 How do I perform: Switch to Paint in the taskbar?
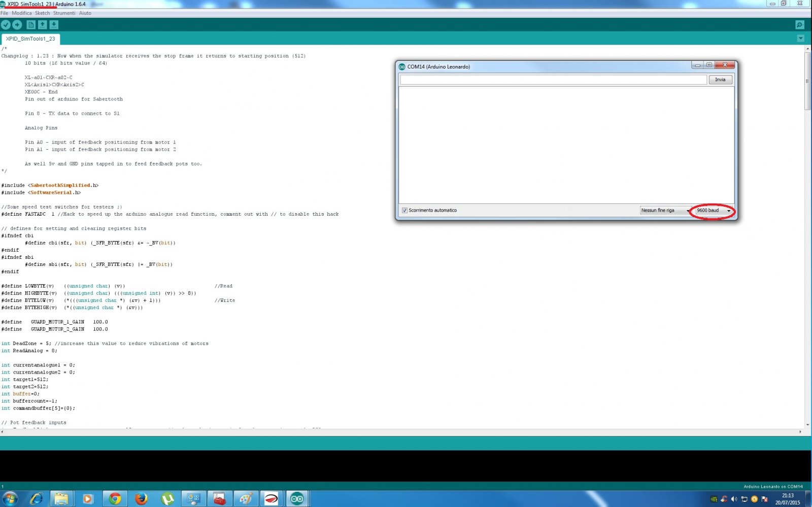coord(246,499)
